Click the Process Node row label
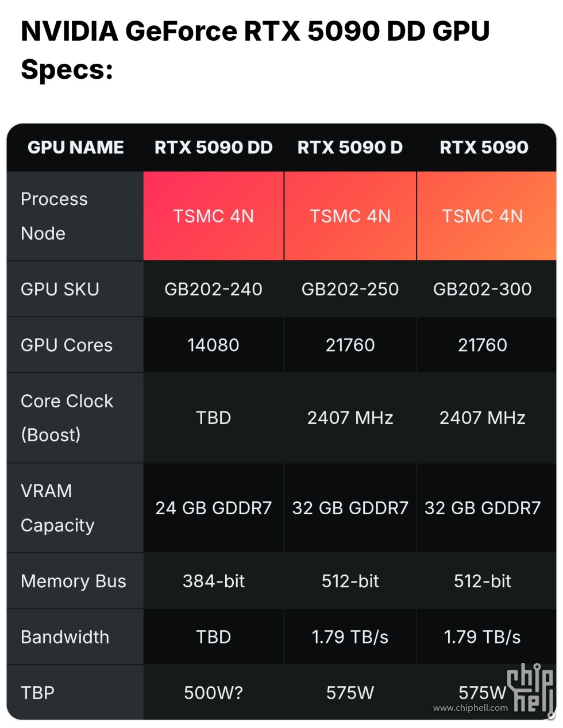The height and width of the screenshot is (728, 563). pos(54,216)
